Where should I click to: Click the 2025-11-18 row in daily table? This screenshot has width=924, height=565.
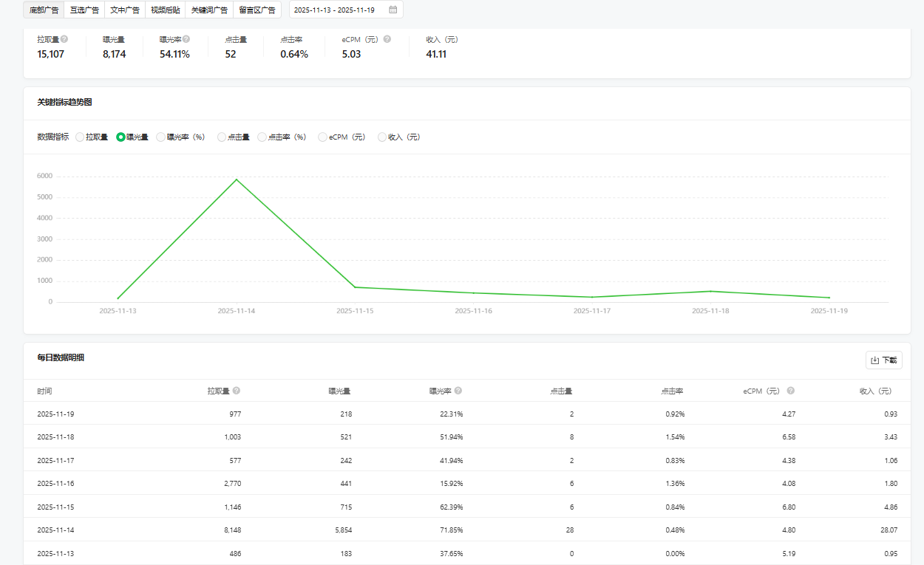click(x=467, y=436)
